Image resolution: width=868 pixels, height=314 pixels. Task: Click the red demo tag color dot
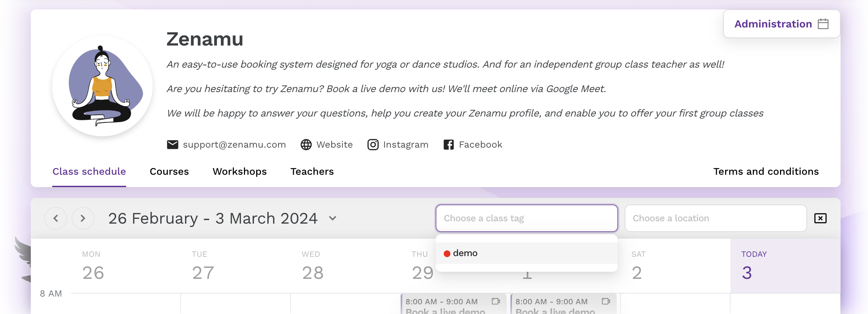click(447, 254)
